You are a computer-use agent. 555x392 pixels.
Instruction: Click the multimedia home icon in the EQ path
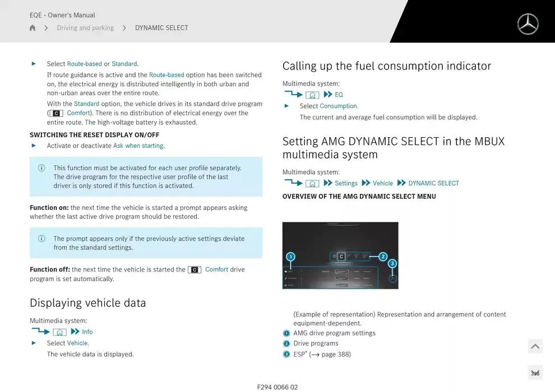(312, 94)
